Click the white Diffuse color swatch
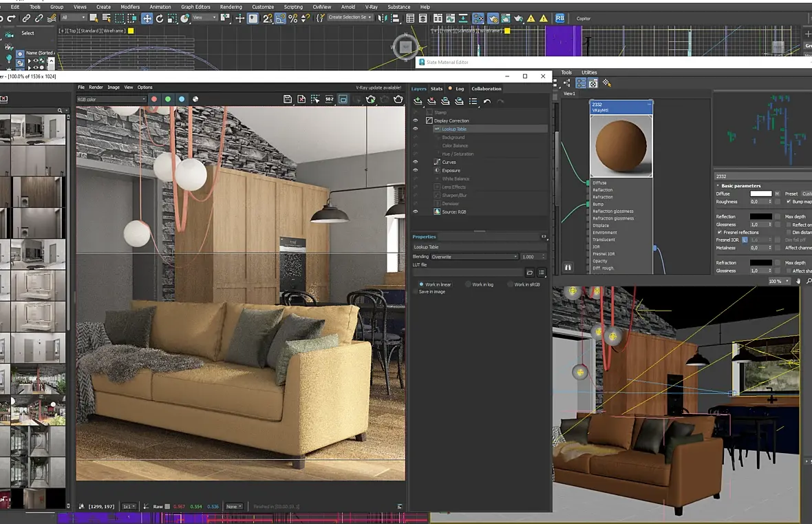This screenshot has height=524, width=812. [760, 193]
